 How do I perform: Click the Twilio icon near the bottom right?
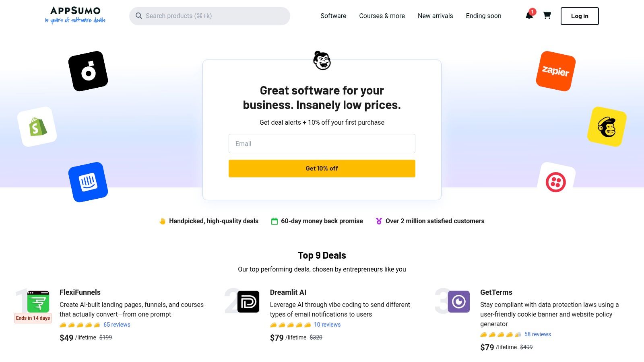(555, 182)
